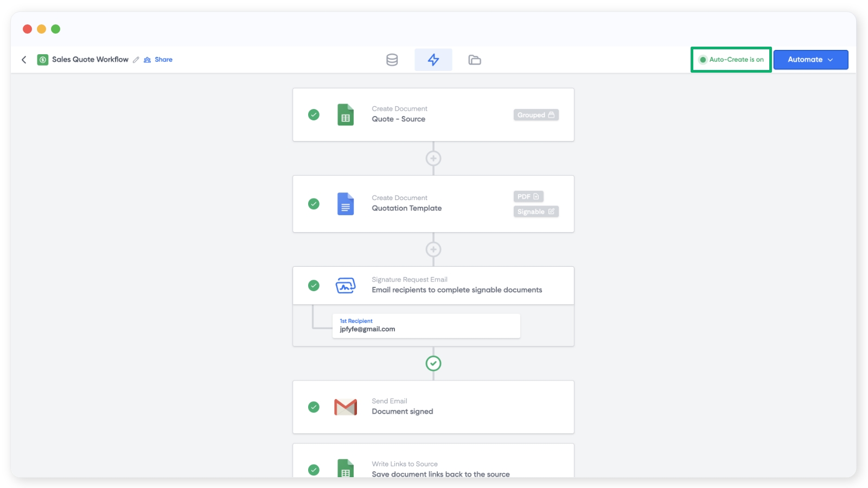Expand the Automate dropdown button

pyautogui.click(x=810, y=60)
